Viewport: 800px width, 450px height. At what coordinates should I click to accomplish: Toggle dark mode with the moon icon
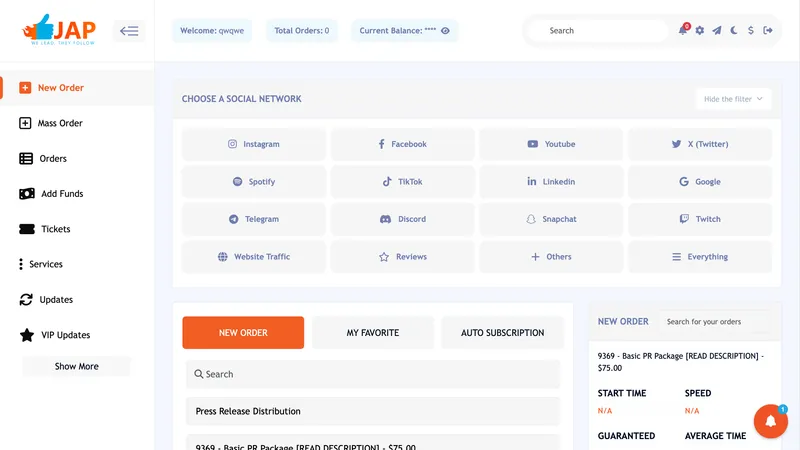click(x=734, y=31)
